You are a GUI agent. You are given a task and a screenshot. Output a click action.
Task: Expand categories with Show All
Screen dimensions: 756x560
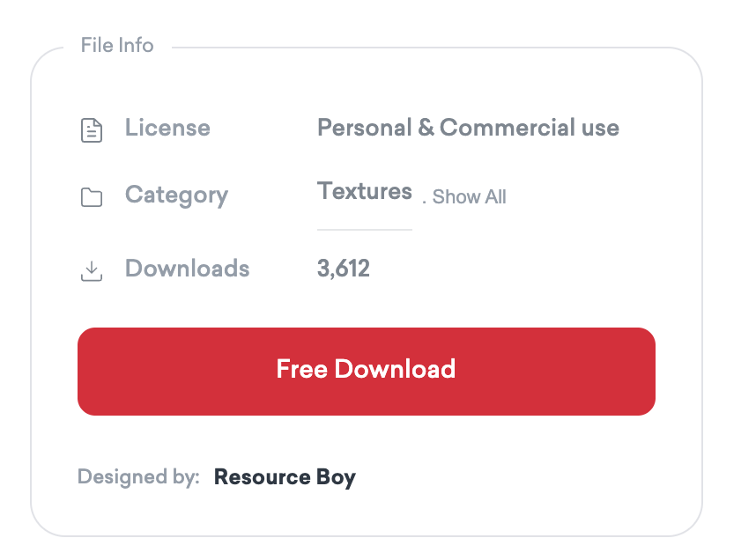coord(469,197)
